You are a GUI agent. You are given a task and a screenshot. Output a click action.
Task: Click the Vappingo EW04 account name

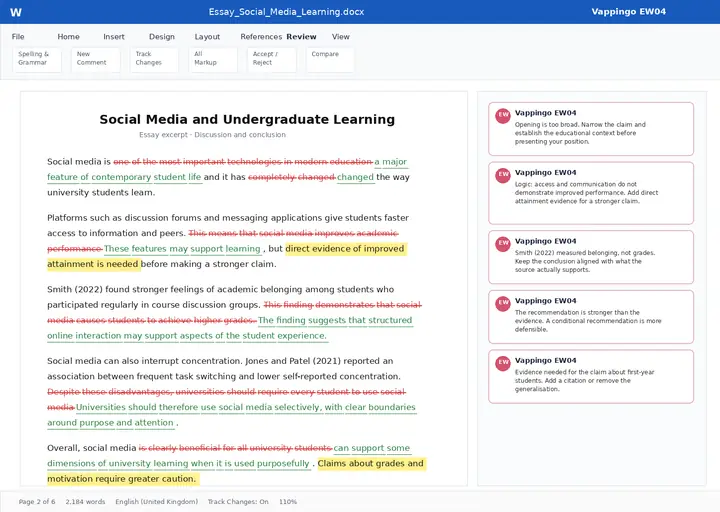[x=628, y=12]
